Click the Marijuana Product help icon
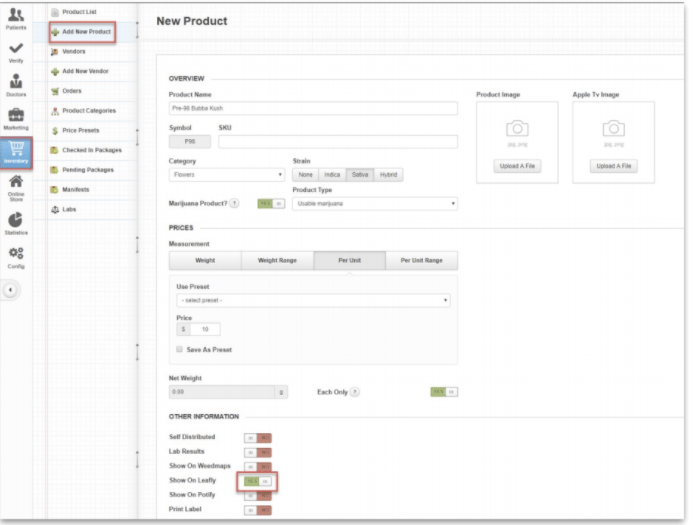Screen dimensions: 694x525 click(235, 203)
